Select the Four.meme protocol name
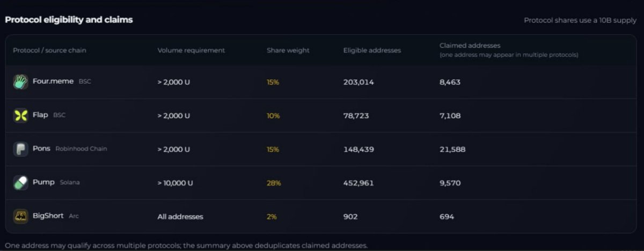Image resolution: width=644 pixels, height=251 pixels. coord(53,82)
